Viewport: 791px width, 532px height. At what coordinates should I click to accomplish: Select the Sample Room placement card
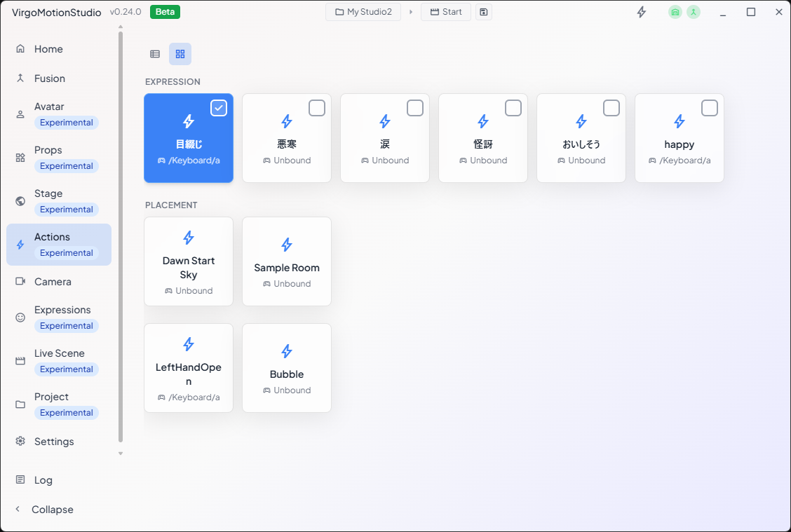click(x=287, y=261)
